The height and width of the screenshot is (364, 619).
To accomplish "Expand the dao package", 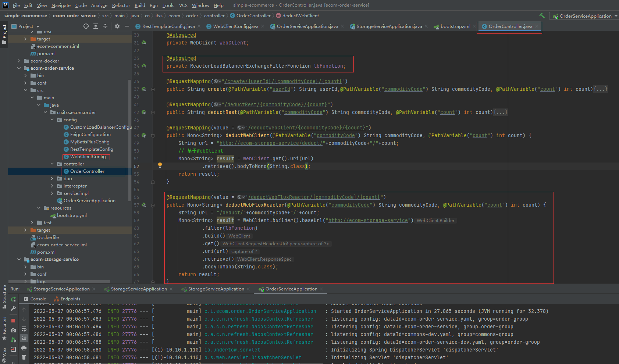I will [x=52, y=179].
